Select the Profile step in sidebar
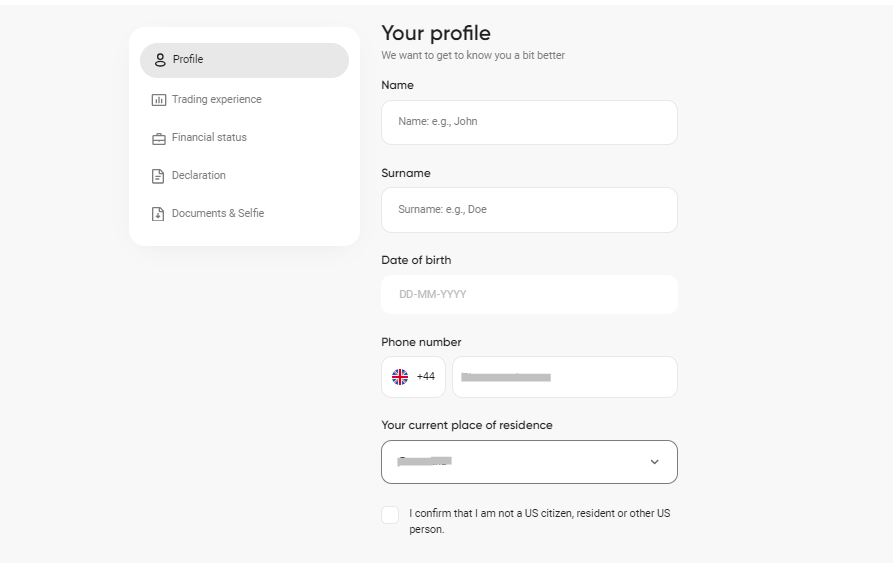Screen dimensions: 893x563 click(x=244, y=60)
